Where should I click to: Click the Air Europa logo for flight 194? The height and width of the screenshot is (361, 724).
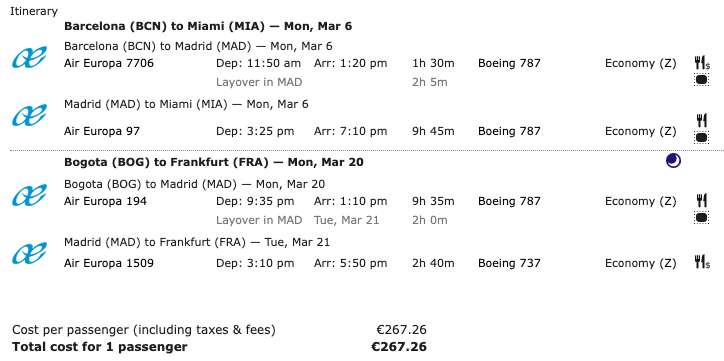[29, 195]
